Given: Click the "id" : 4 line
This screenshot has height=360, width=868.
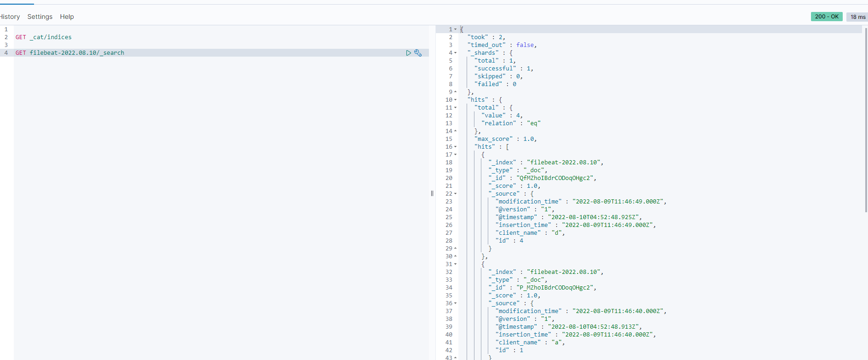Looking at the screenshot, I should pyautogui.click(x=509, y=241).
